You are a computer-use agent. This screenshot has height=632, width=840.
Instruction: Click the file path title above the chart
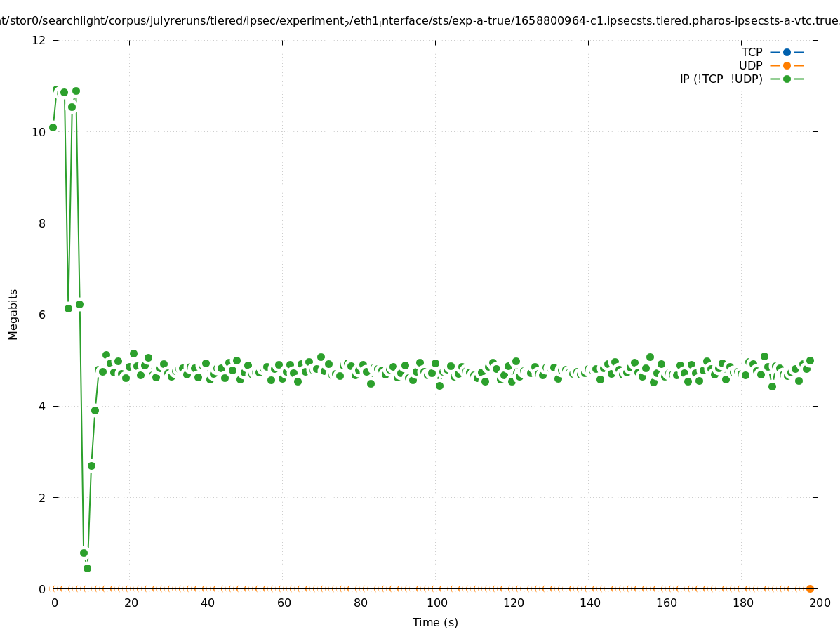point(420,21)
